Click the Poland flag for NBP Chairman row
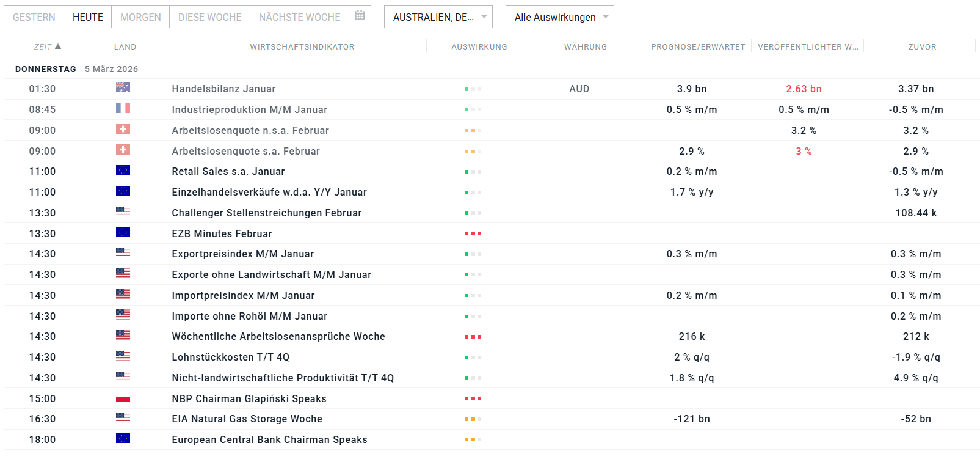This screenshot has height=462, width=980. tap(123, 398)
